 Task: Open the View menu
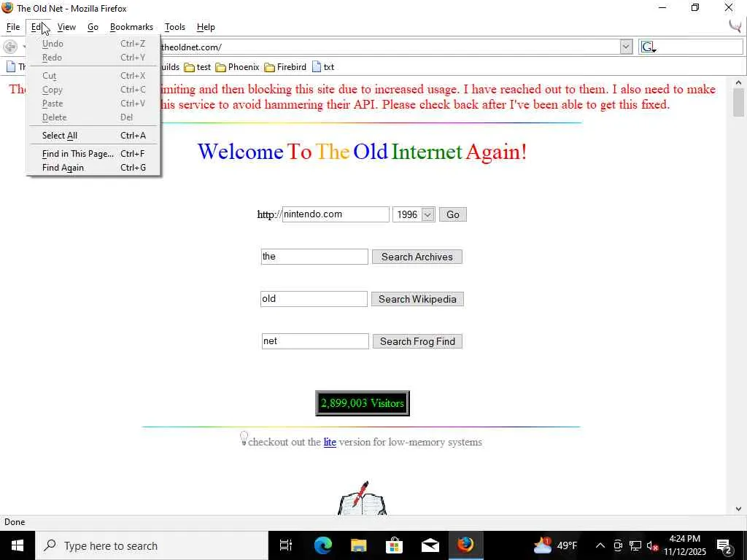point(66,27)
